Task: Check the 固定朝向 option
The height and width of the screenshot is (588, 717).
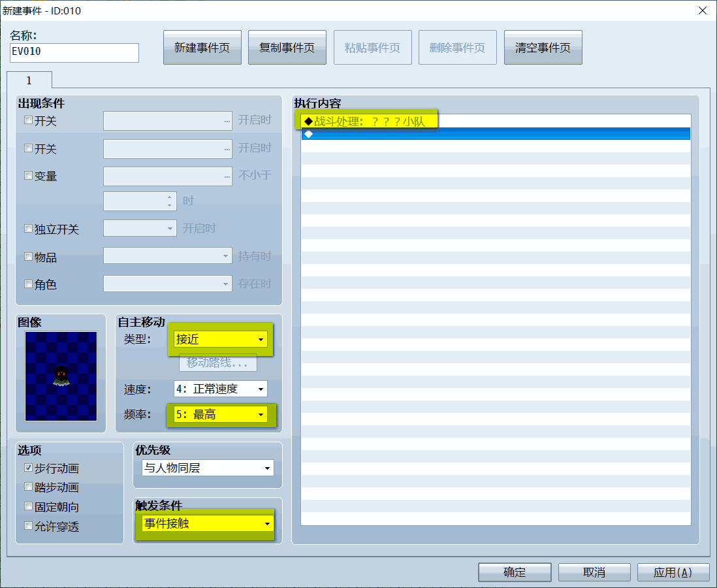Action: coord(28,506)
